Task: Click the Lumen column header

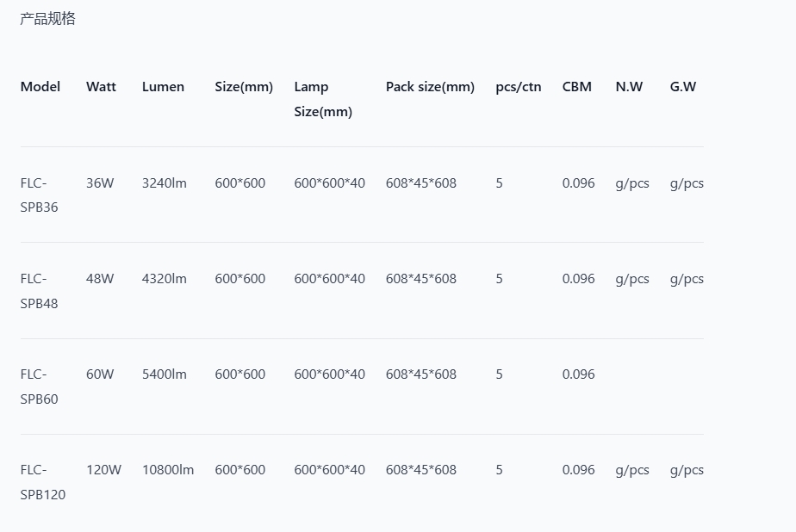Action: (x=163, y=87)
